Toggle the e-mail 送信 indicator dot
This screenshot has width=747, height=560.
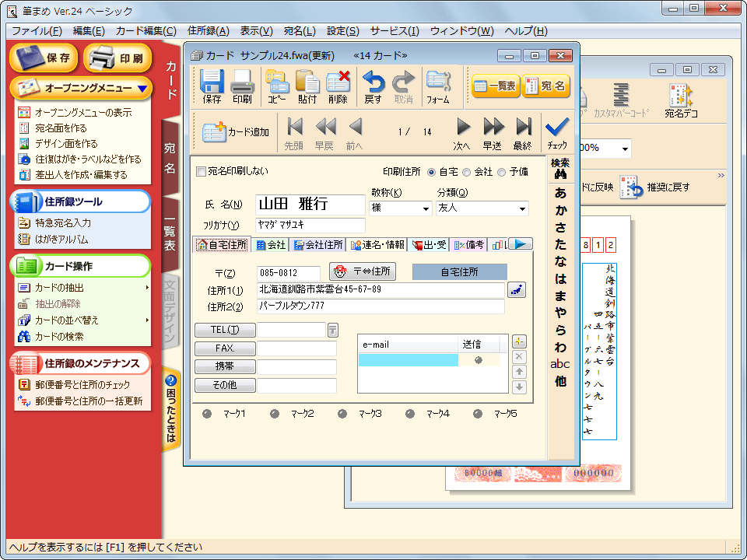pos(479,360)
